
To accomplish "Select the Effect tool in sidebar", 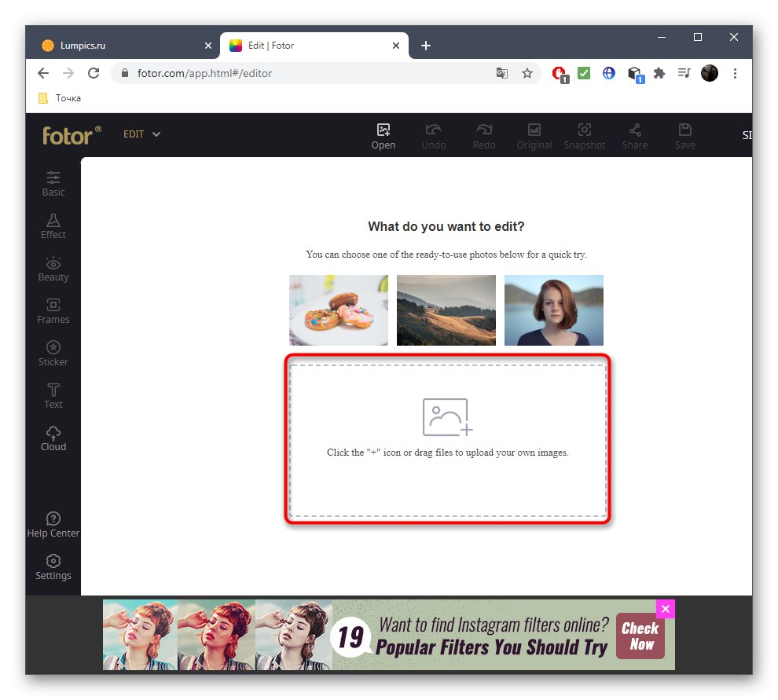I will (53, 225).
